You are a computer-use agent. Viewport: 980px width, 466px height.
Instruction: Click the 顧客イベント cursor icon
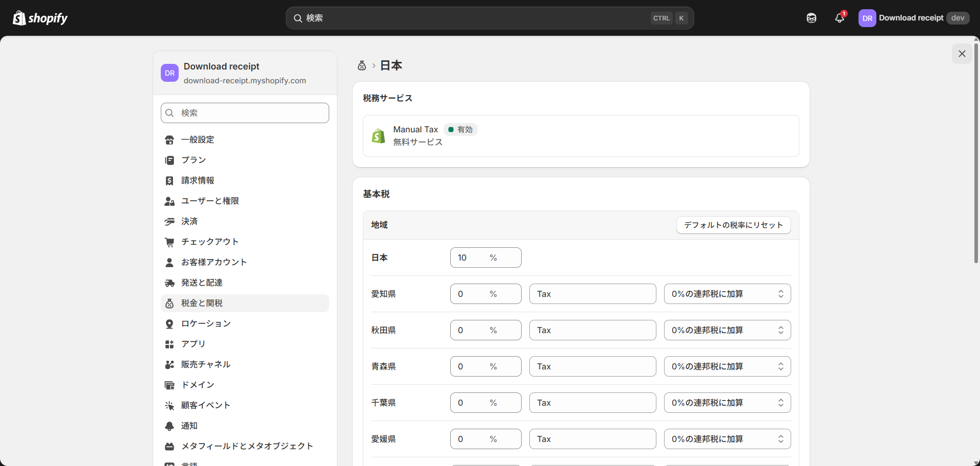click(169, 405)
